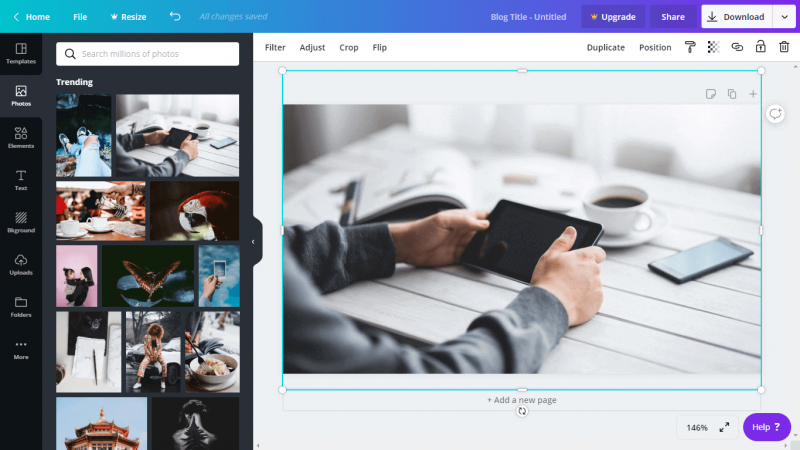Click the link chain icon

[737, 47]
